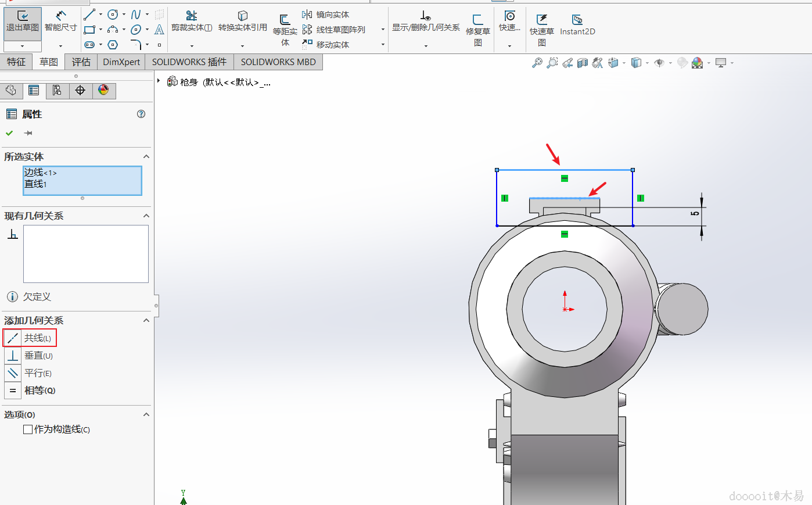Open the SOLIDWORKS MBD tab
Viewport: 812px width, 505px height.
(278, 62)
